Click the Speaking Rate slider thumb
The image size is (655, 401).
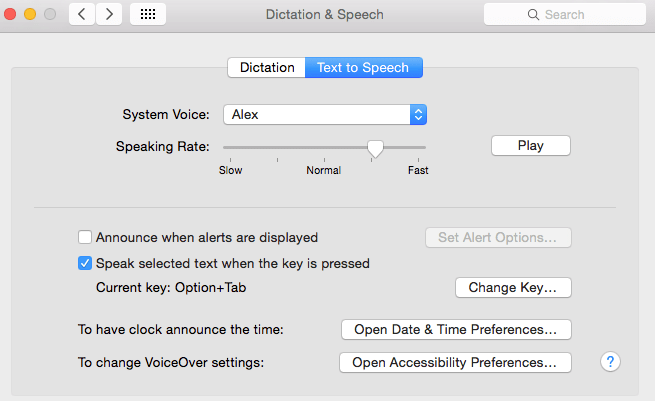375,148
